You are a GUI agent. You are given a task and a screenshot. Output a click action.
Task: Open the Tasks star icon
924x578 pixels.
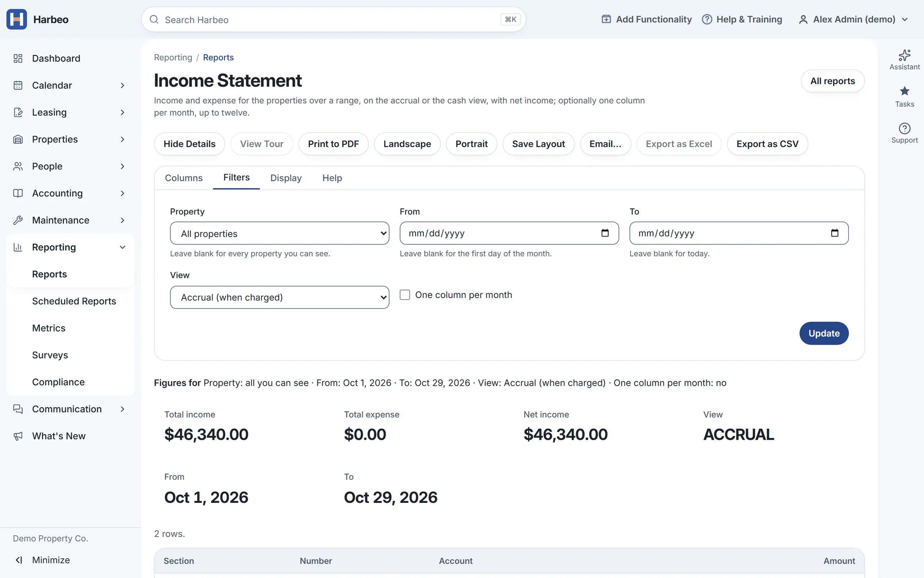905,91
